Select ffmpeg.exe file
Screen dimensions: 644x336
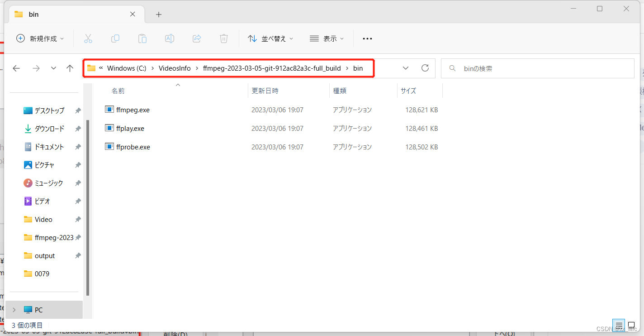(x=133, y=110)
